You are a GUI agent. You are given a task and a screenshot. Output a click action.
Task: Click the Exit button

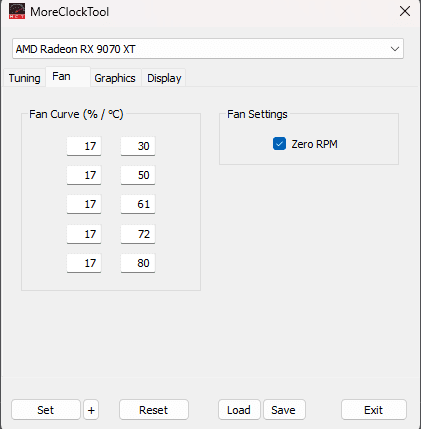pyautogui.click(x=374, y=410)
